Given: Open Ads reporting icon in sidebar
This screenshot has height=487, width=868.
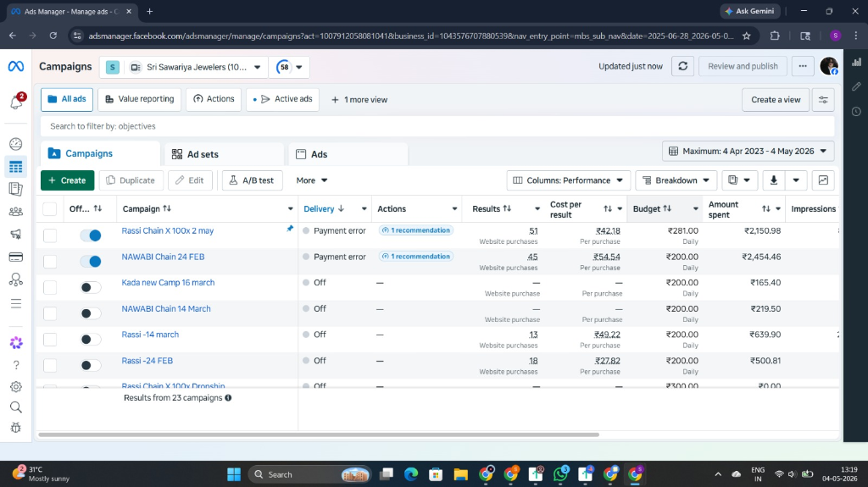Looking at the screenshot, I should [x=16, y=189].
